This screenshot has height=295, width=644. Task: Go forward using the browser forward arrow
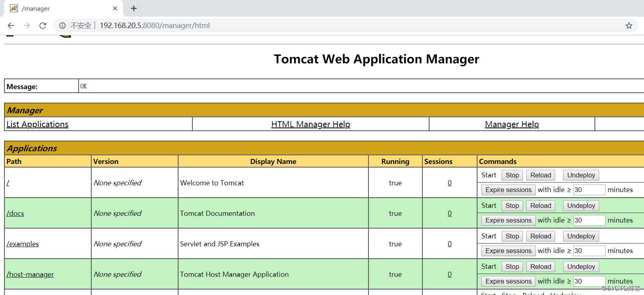[x=27, y=26]
